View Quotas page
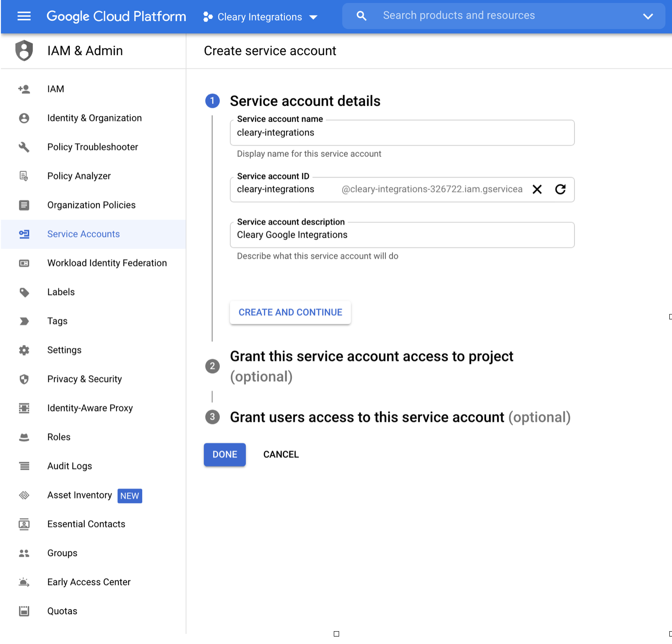The width and height of the screenshot is (672, 644). point(93,611)
